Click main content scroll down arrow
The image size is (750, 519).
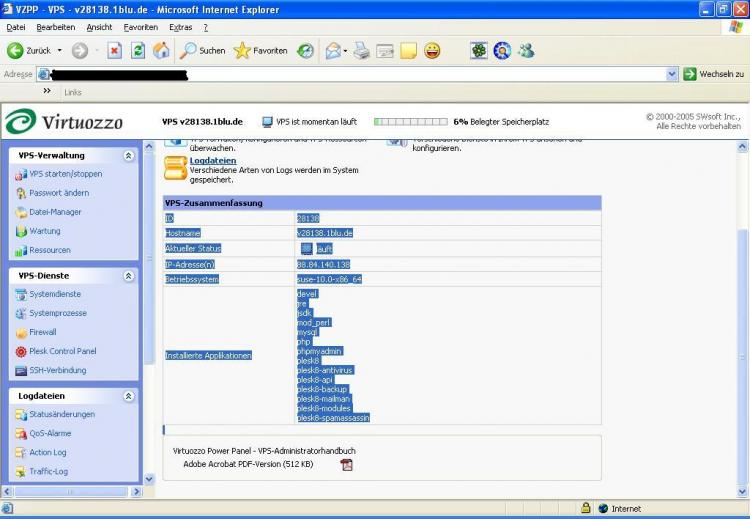point(742,491)
